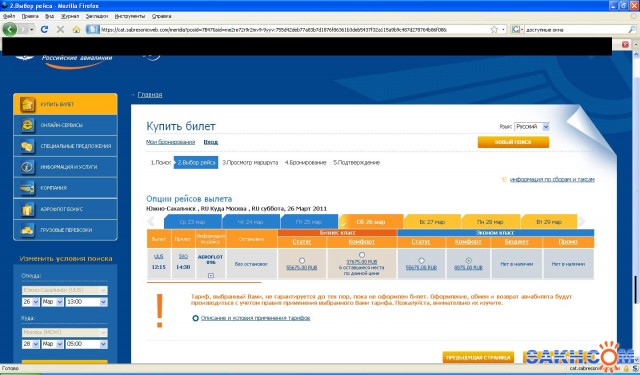Open origin city dropdown Южно-Сахалинск

click(65, 290)
